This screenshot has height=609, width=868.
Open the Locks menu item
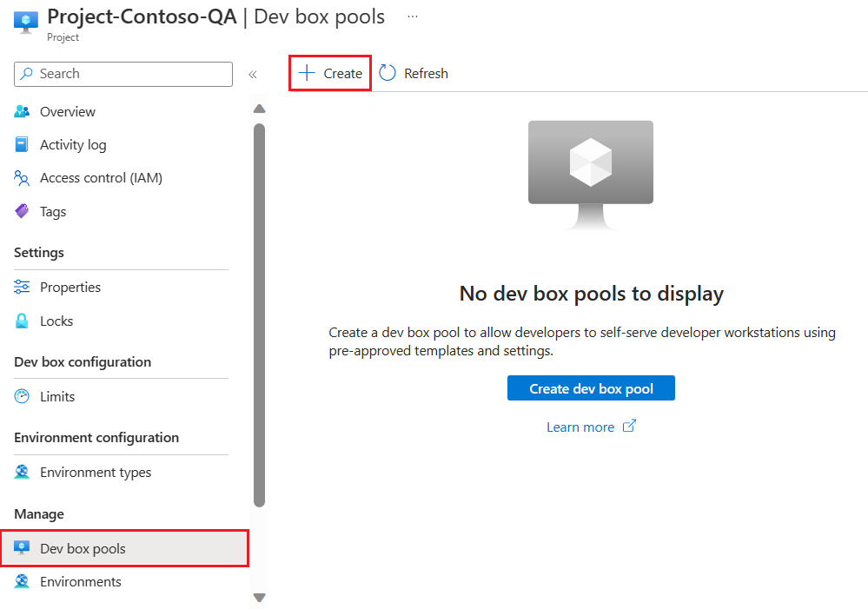point(56,321)
